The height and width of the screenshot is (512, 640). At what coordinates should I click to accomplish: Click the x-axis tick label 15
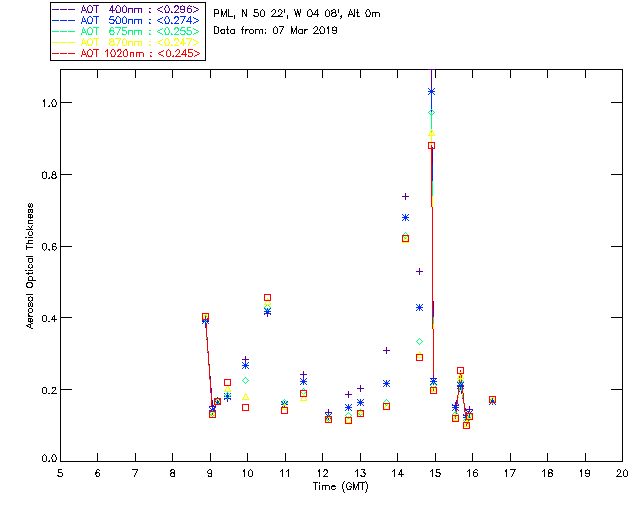[x=435, y=473]
